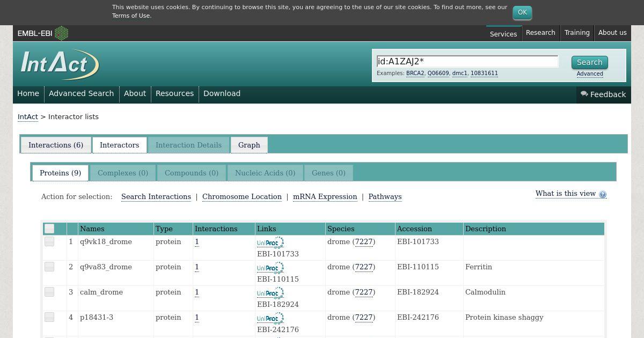Open interactions count link for q9vk18_drome
Viewport: 644px width, 338px height.
click(197, 241)
